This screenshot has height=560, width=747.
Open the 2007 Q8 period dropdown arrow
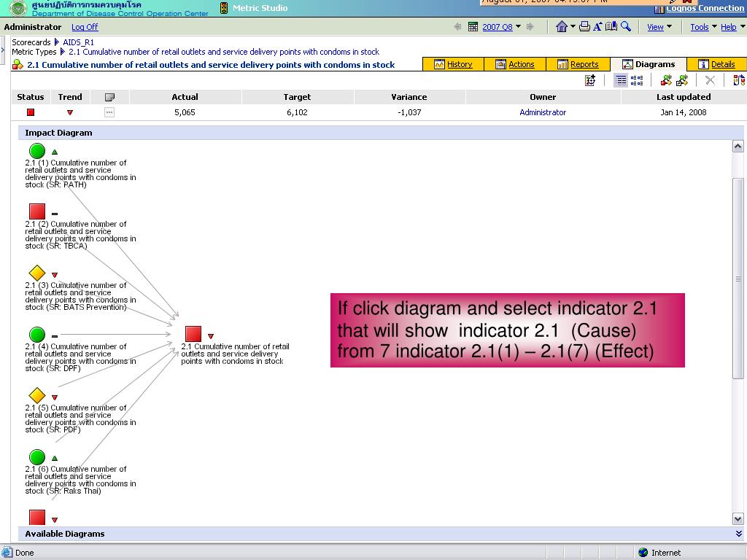point(519,27)
